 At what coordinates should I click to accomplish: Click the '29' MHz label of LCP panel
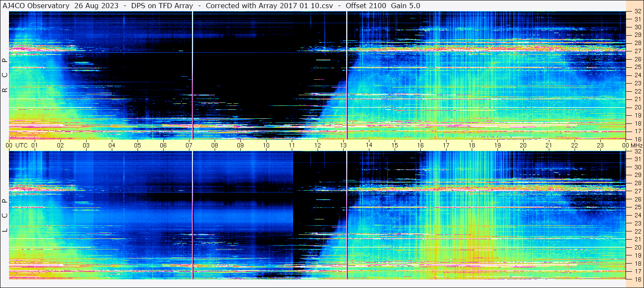click(637, 175)
